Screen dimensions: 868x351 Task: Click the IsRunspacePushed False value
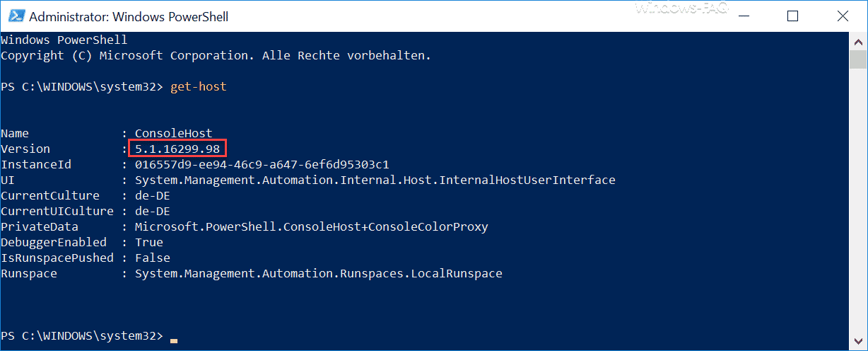(x=153, y=258)
